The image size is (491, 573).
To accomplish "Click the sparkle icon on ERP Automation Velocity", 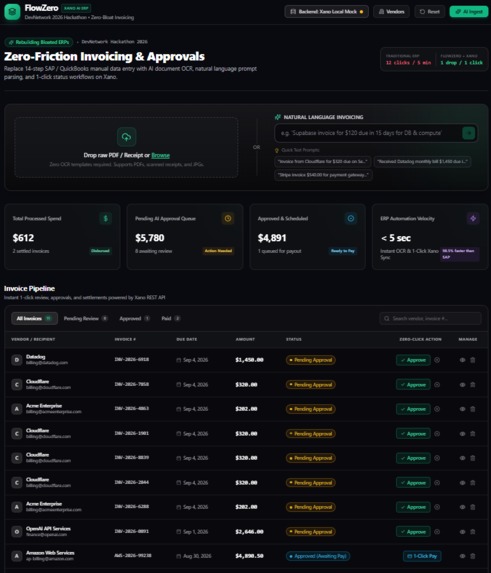I will [473, 219].
